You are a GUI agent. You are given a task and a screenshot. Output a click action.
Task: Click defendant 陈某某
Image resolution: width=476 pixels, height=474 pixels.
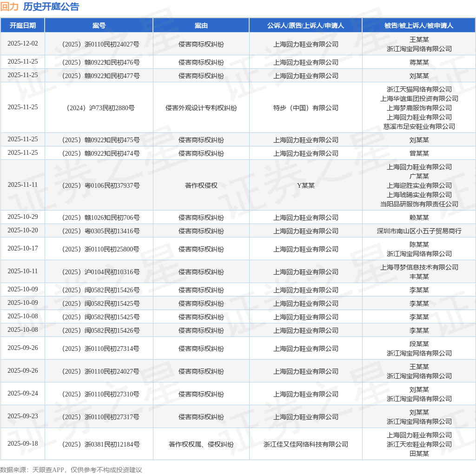(419, 244)
